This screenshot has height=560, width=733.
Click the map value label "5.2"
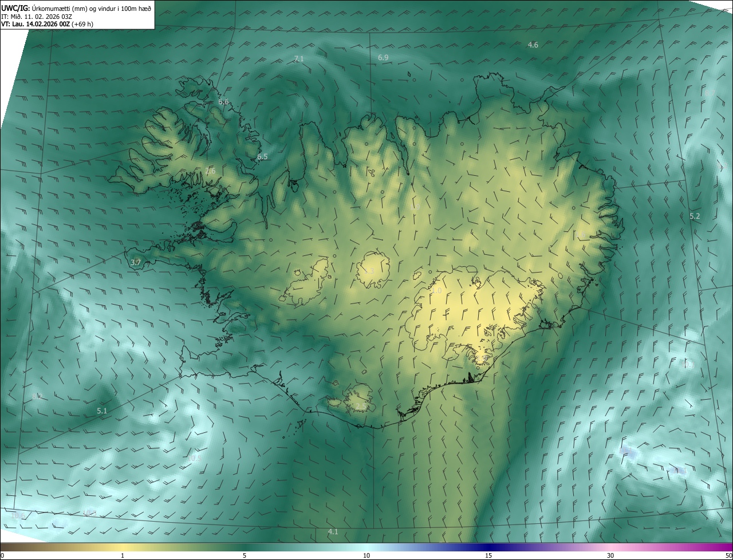point(695,216)
